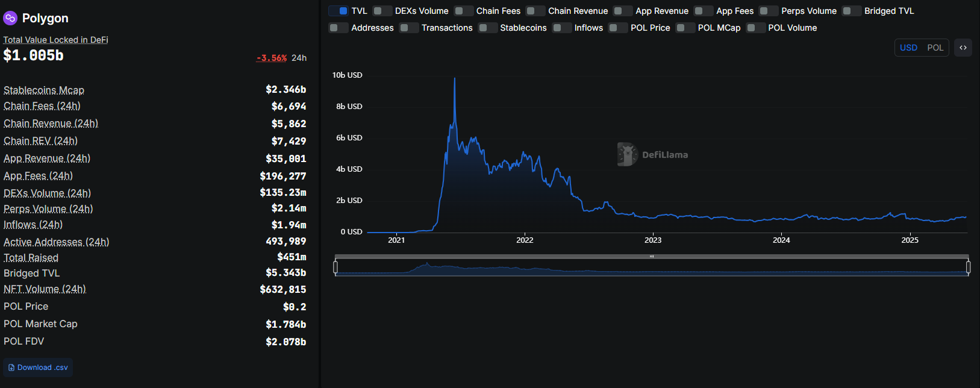Enable the DEXs Volume series

tap(382, 11)
